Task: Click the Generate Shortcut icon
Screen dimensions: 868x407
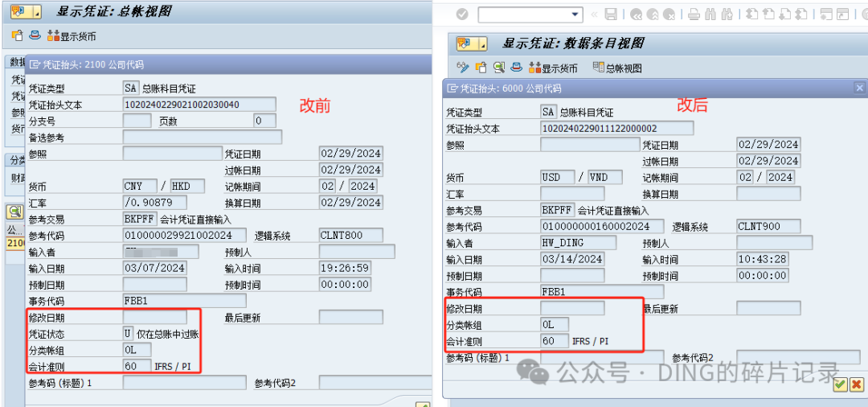Action: click(x=843, y=15)
